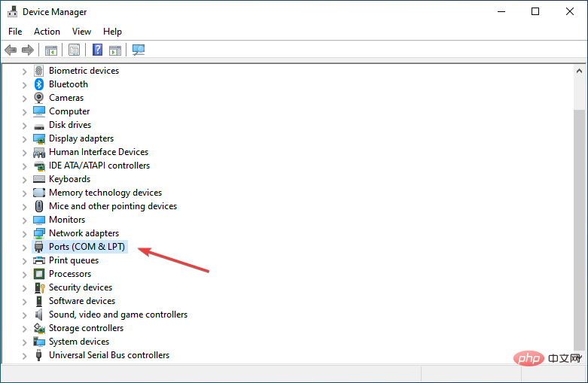Click the Device Manager title bar icon

click(x=12, y=11)
